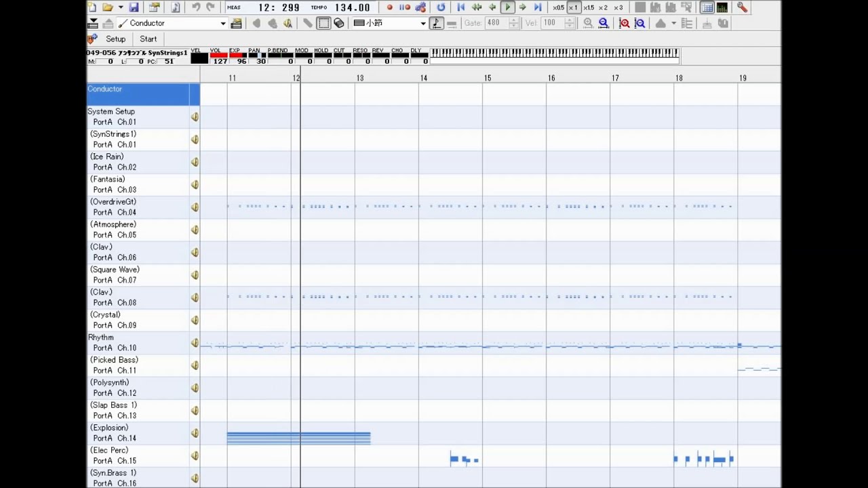The image size is (868, 488).
Task: Click the Start tab button
Action: click(148, 39)
